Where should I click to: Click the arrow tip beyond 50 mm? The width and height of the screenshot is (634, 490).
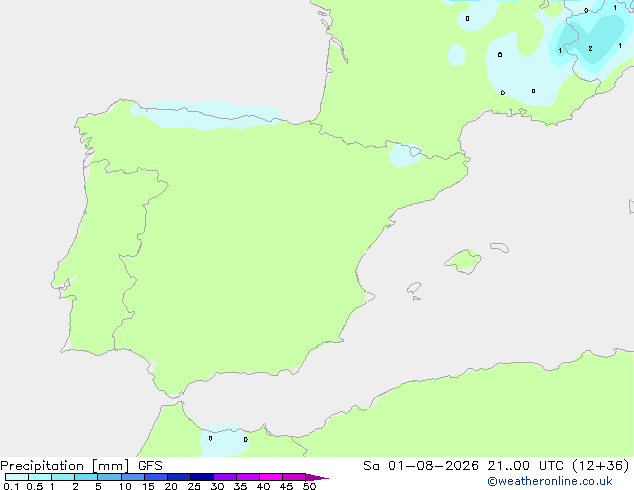coord(317,477)
